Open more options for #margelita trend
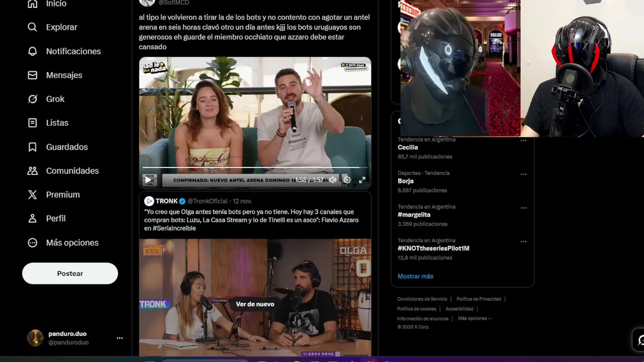Screen dimensions: 644x362 tap(523, 208)
